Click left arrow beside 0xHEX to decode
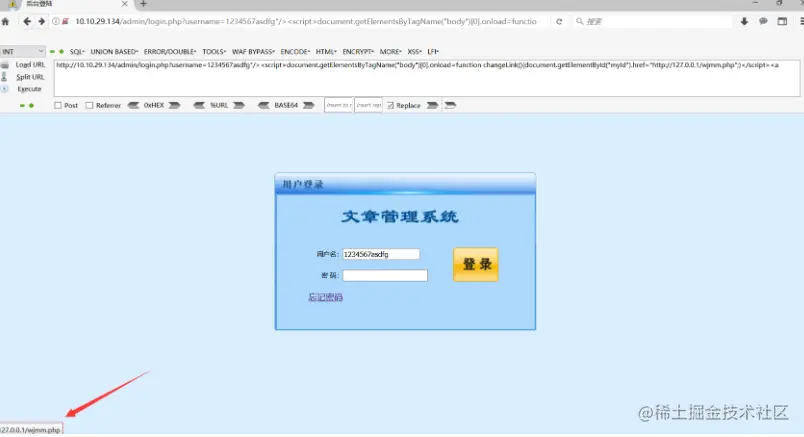 click(x=133, y=105)
